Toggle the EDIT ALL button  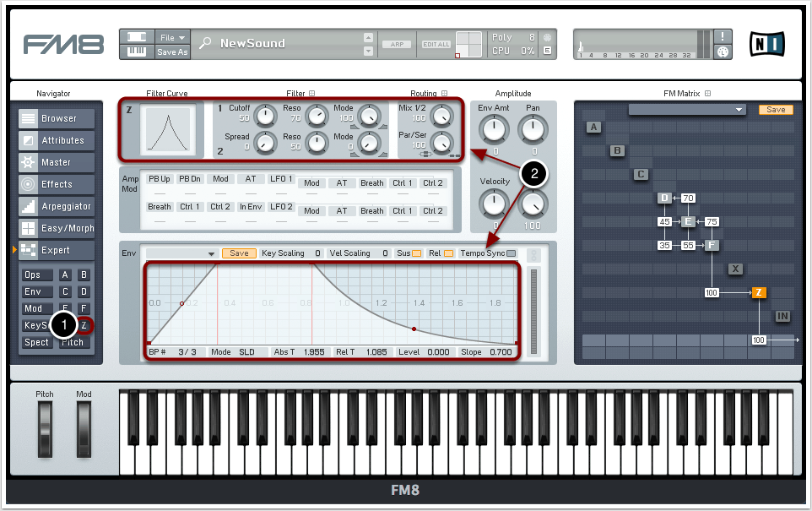click(436, 45)
